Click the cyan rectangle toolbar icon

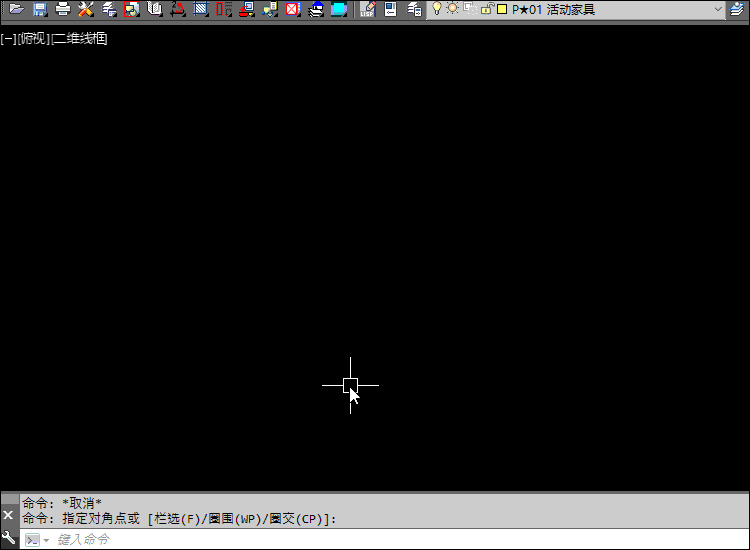339,9
